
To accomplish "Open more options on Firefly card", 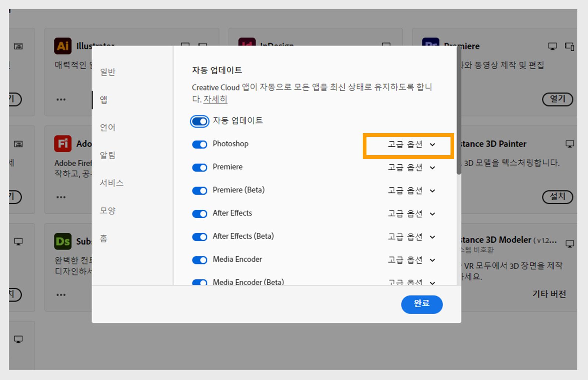I will click(x=61, y=197).
